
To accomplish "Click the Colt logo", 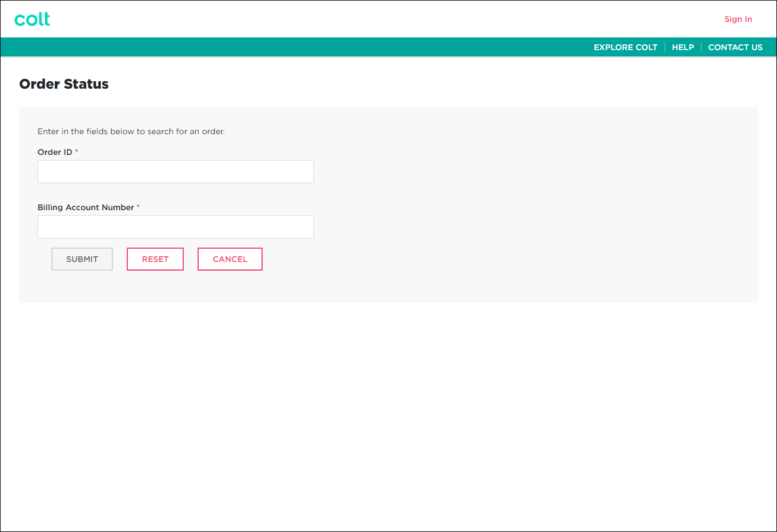I will tap(32, 19).
